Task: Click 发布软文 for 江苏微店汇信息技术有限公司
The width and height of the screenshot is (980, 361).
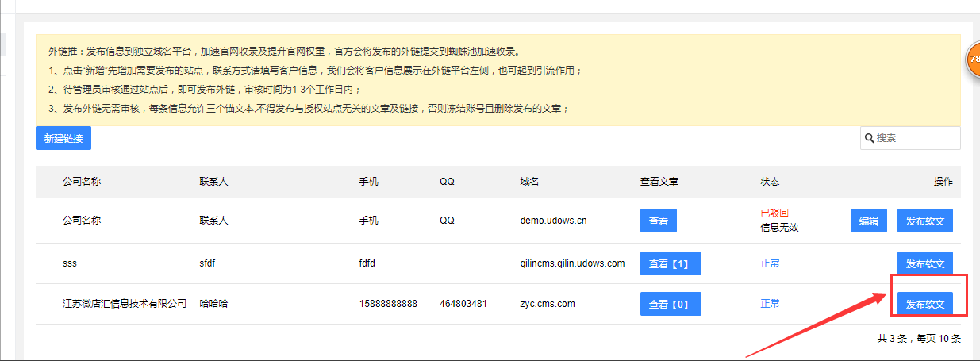Action: 925,304
